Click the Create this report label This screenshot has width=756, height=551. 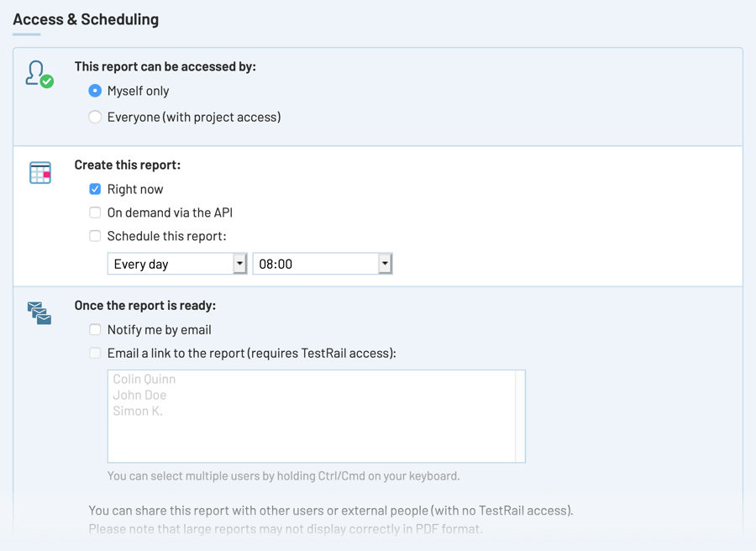click(128, 165)
